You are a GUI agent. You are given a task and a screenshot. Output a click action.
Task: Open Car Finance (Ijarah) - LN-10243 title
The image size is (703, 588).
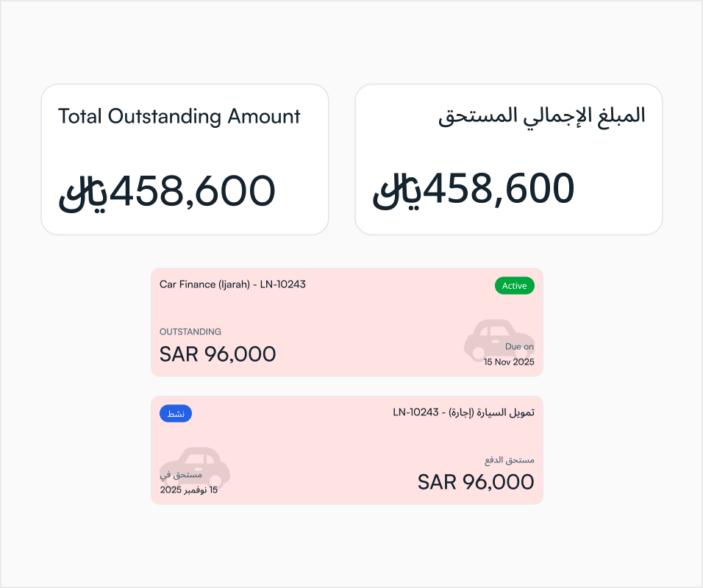pos(232,284)
